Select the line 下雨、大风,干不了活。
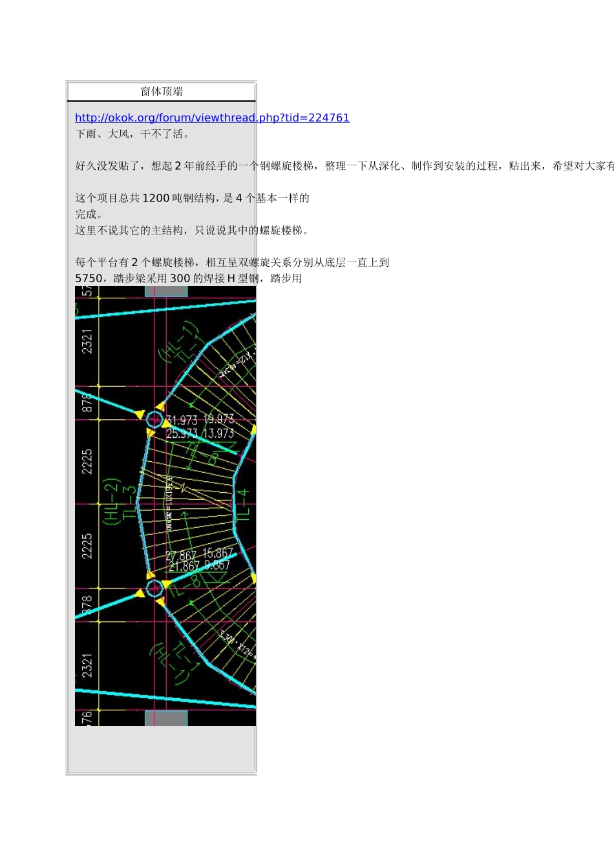The height and width of the screenshot is (868, 614). [132, 134]
